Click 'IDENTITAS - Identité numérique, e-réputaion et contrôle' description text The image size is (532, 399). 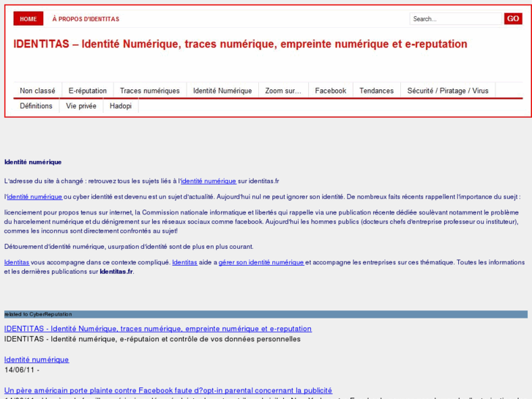tap(152, 339)
